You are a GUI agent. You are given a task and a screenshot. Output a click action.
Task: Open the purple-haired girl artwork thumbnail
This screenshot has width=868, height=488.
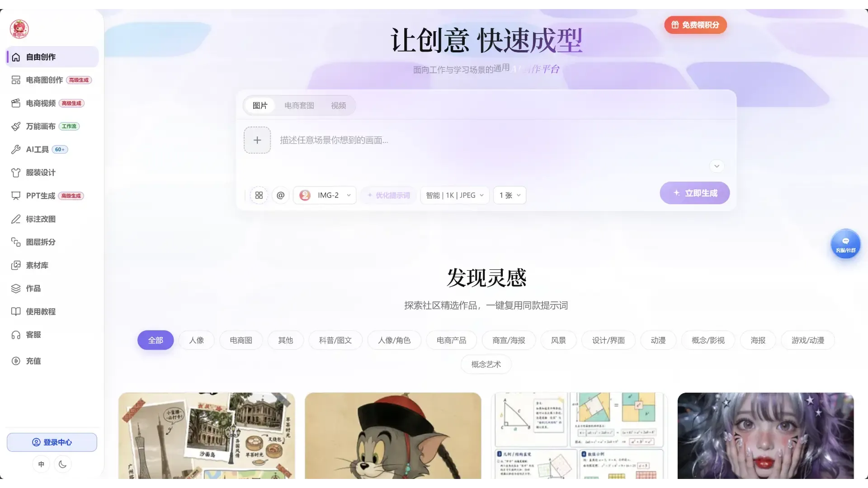765,436
